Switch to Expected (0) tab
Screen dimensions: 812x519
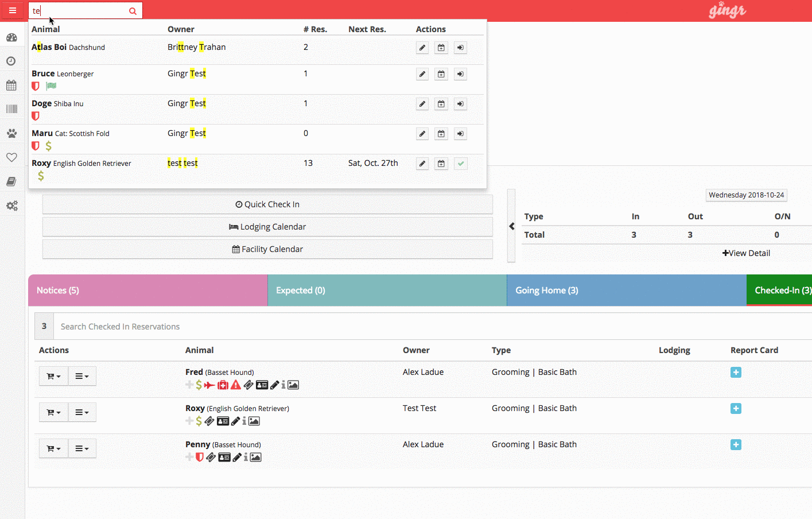(x=387, y=291)
